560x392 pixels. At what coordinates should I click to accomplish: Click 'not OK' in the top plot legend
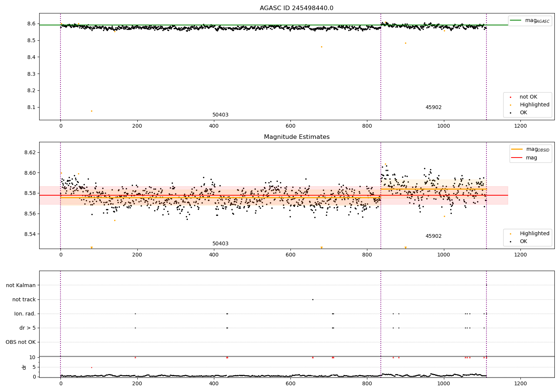[528, 97]
